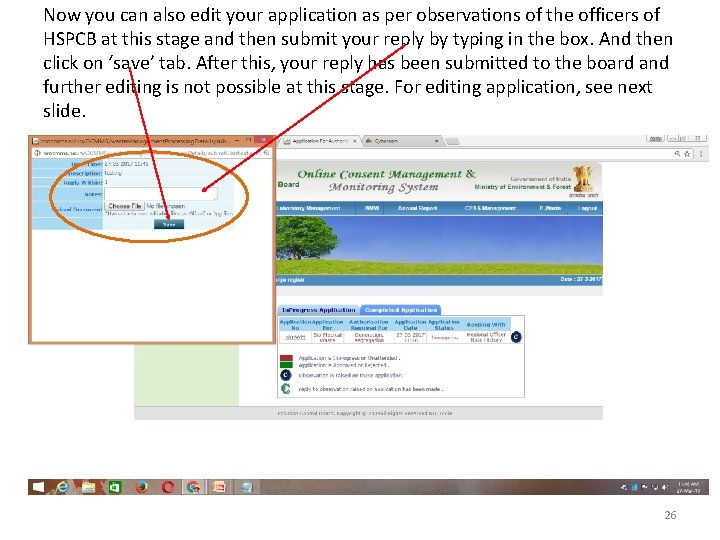Viewport: 720px width, 540px height.
Task: Click the popup address bar zoom icon
Action: click(266, 152)
